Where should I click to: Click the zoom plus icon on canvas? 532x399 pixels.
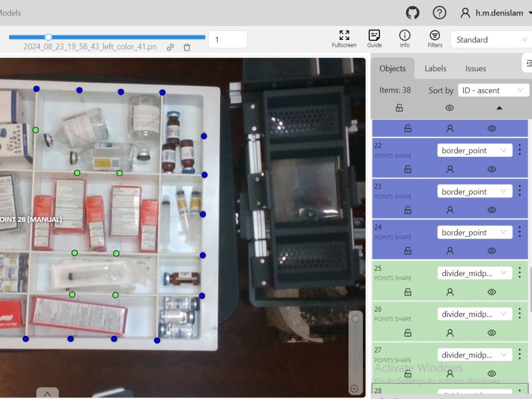click(x=354, y=388)
